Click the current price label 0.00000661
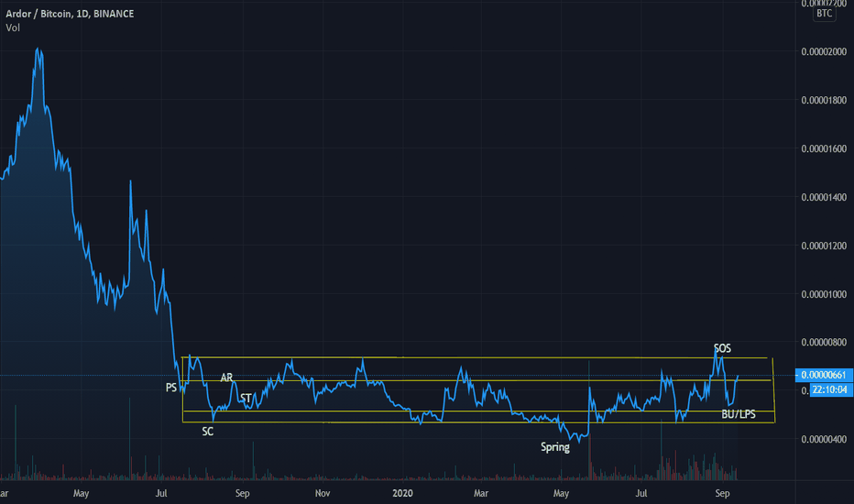Viewport: 854px width, 504px height. (823, 375)
